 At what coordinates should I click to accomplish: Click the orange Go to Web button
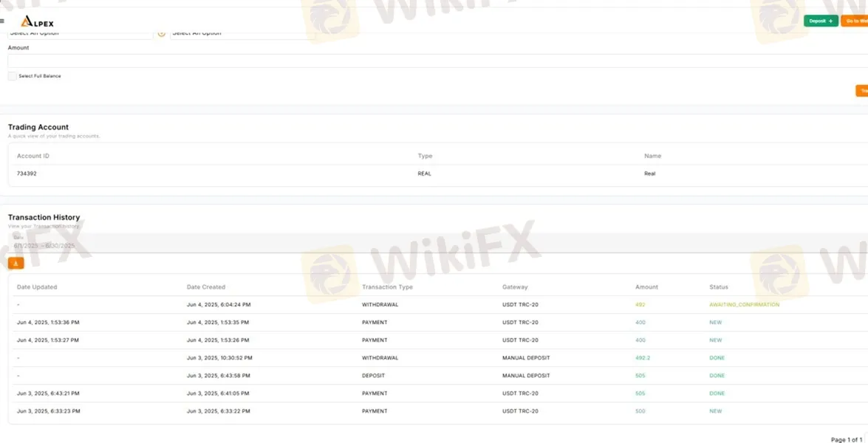point(855,21)
